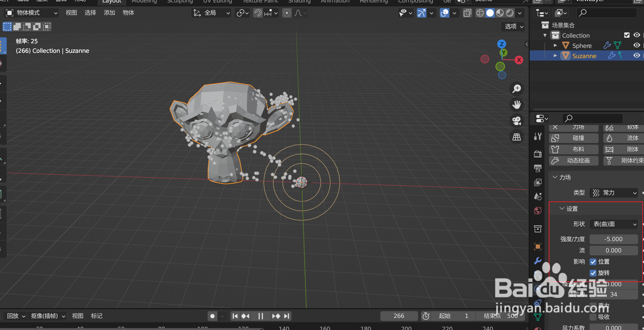The height and width of the screenshot is (330, 644).
Task: Open force field 类型 常力 dropdown
Action: [x=614, y=193]
